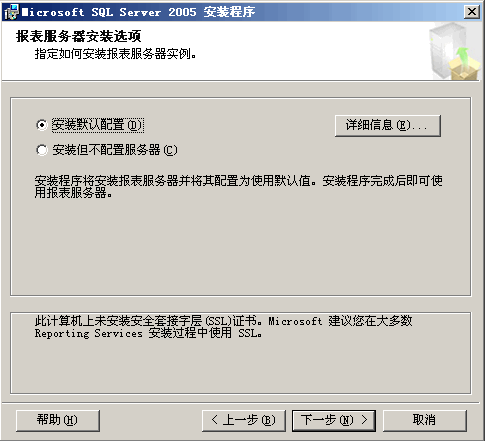
Task: Open the 详细信息(E)... details button
Action: pos(388,126)
